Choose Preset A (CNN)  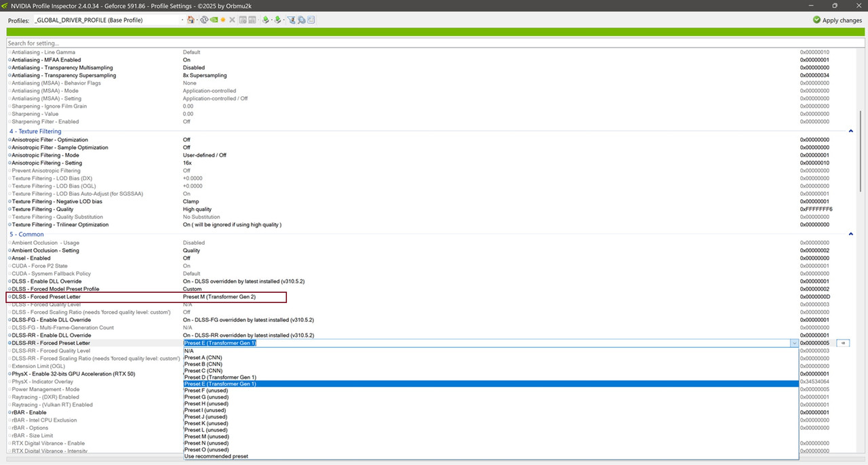(x=491, y=358)
